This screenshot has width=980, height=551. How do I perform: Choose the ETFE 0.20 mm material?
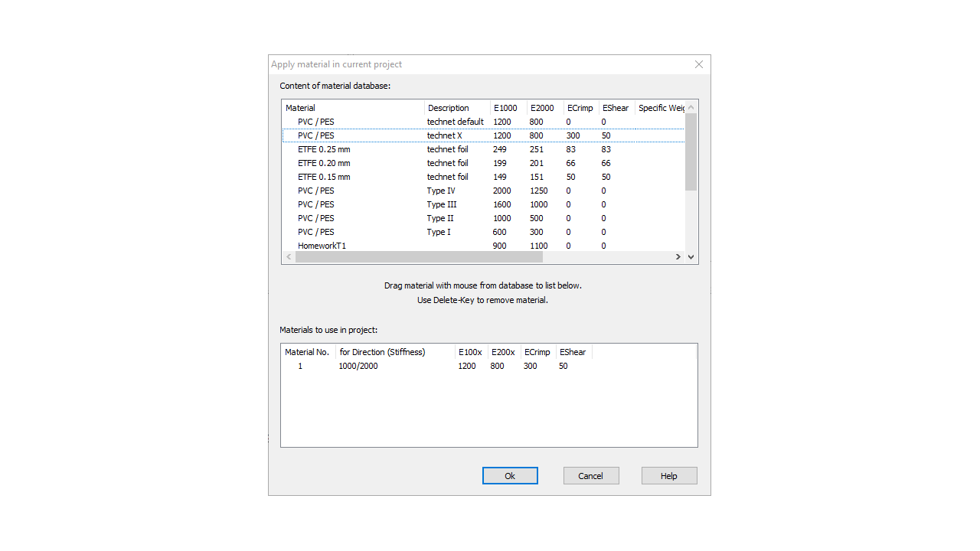tap(324, 163)
